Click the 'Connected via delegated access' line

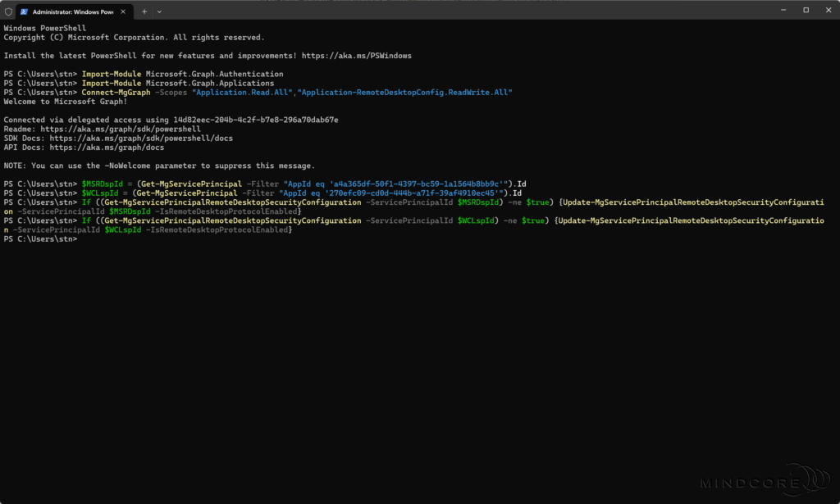[171, 120]
